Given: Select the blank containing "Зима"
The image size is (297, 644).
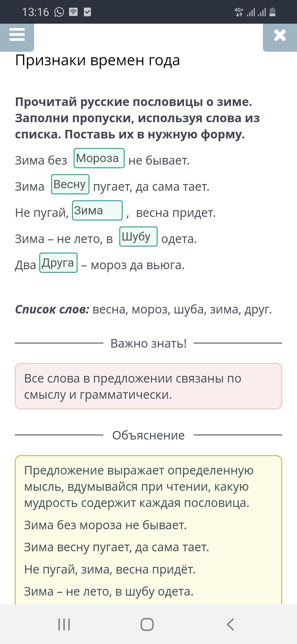Looking at the screenshot, I should [x=97, y=211].
